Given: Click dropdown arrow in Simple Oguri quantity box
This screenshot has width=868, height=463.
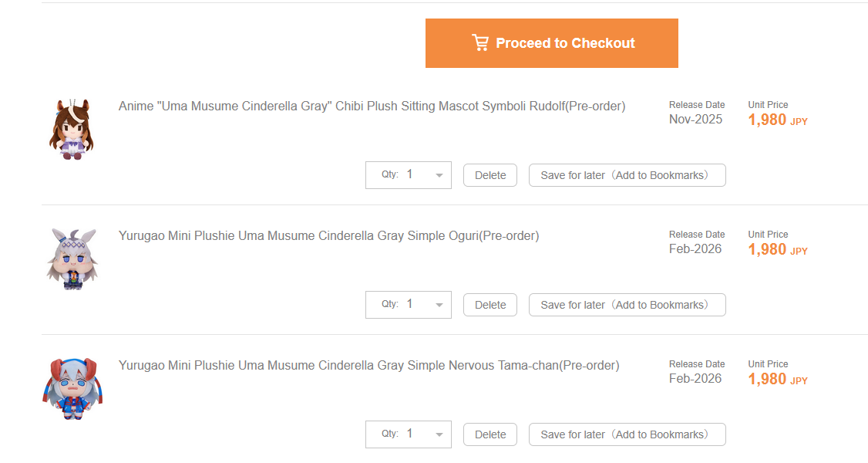Looking at the screenshot, I should click(x=439, y=305).
